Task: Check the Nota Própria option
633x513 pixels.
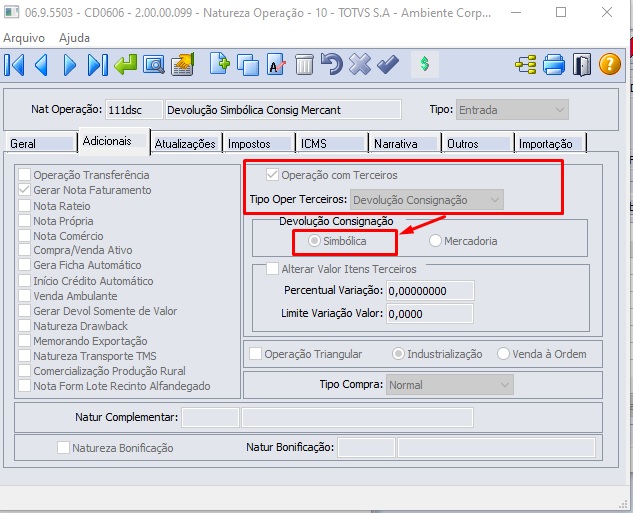Action: point(25,221)
